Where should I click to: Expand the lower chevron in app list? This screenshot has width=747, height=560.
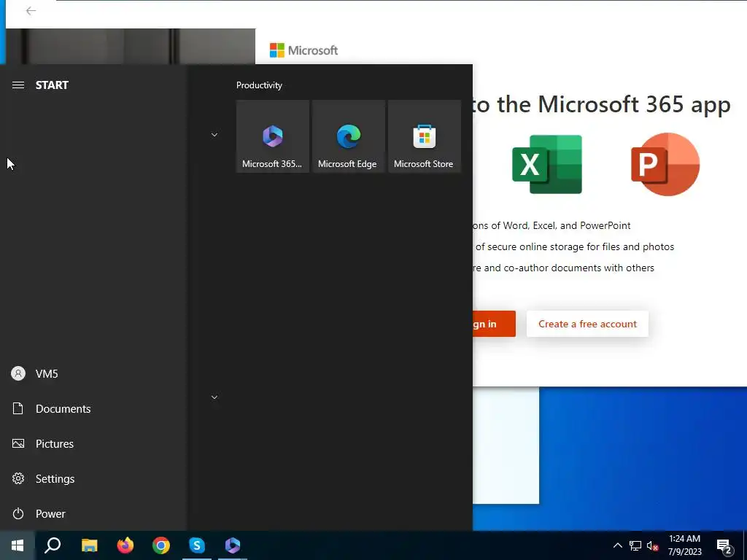214,397
